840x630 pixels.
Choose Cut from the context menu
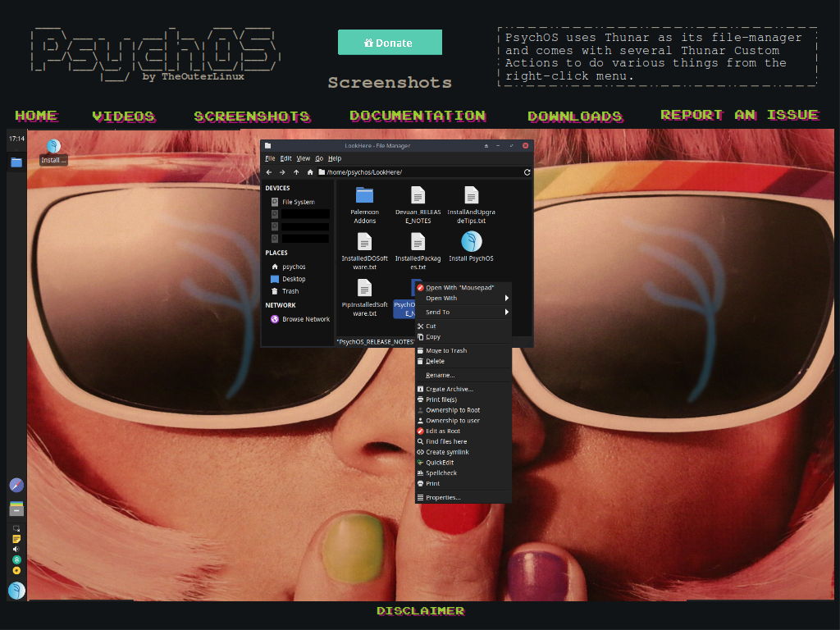[x=463, y=326]
